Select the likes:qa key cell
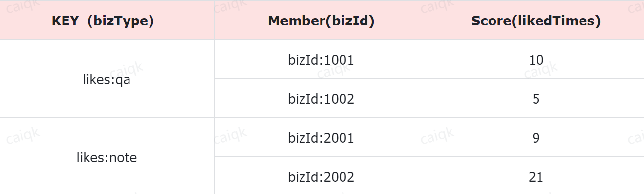This screenshot has height=194, width=644. (x=107, y=80)
